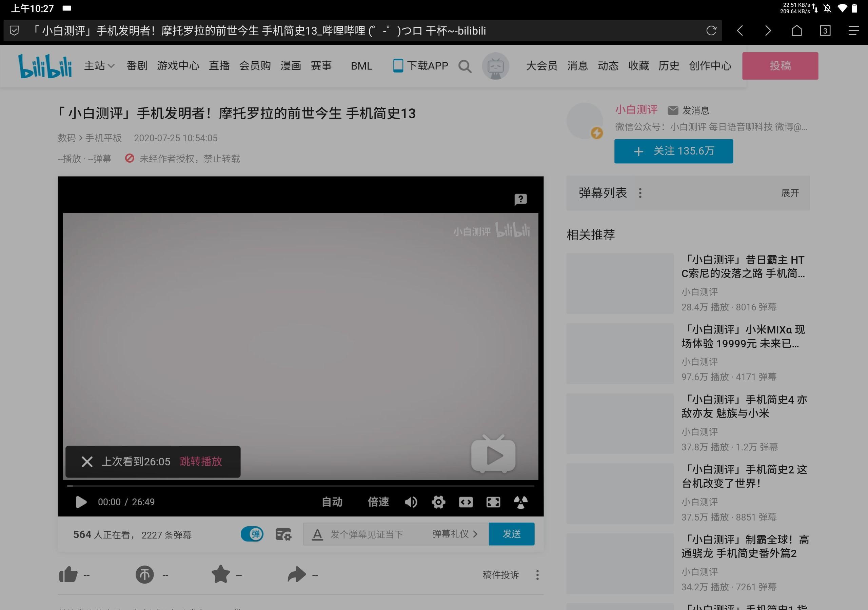Open the site search icon
The height and width of the screenshot is (610, 868).
[x=465, y=66]
